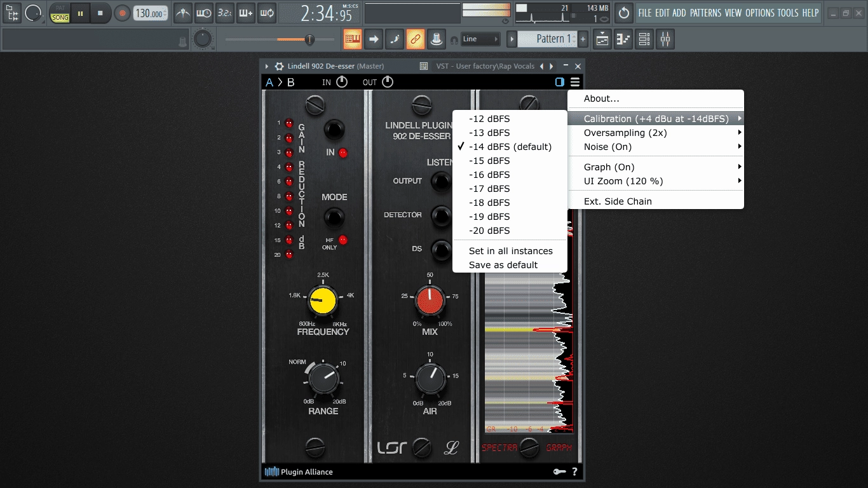The image size is (868, 488).
Task: Switch to SONG mode
Action: pyautogui.click(x=60, y=18)
